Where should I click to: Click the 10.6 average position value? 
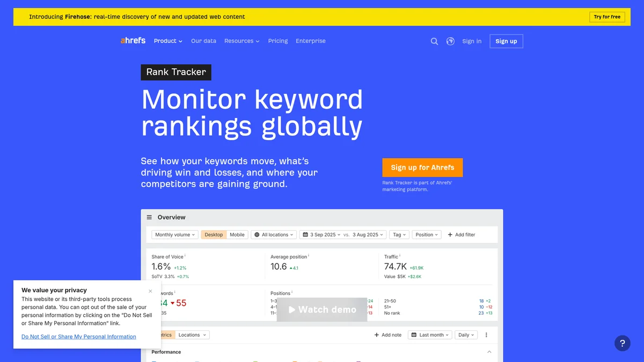tap(279, 267)
